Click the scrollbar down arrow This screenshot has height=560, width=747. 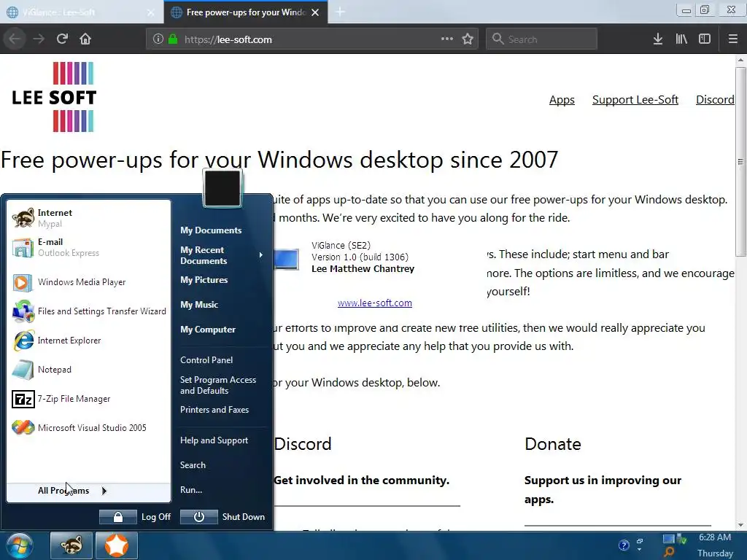(740, 525)
